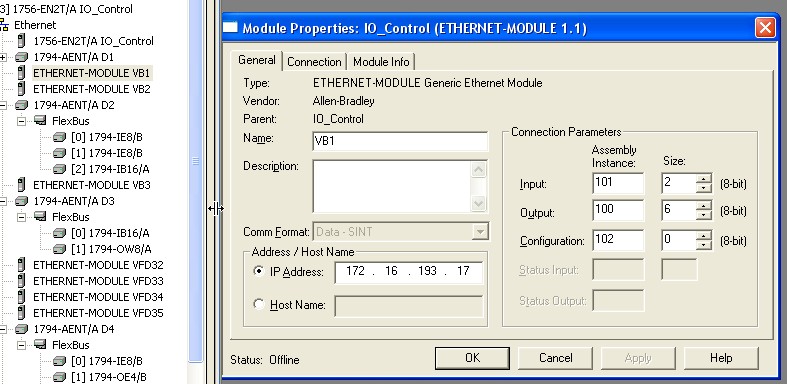Switch to the Connection tab
787x384 pixels.
point(314,62)
